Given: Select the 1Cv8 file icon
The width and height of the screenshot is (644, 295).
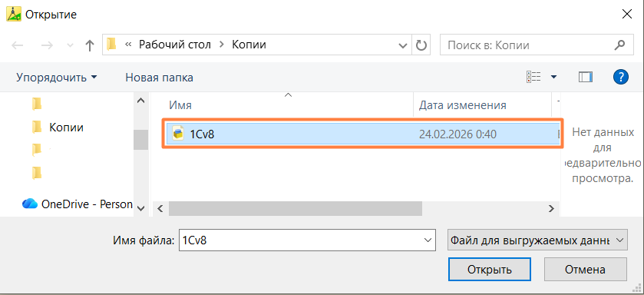Looking at the screenshot, I should tap(178, 133).
